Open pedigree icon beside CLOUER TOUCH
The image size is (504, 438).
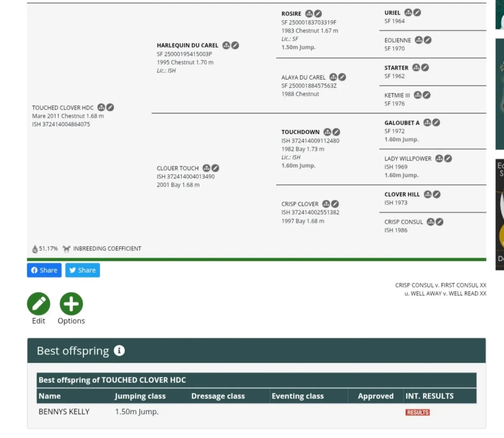coord(206,168)
